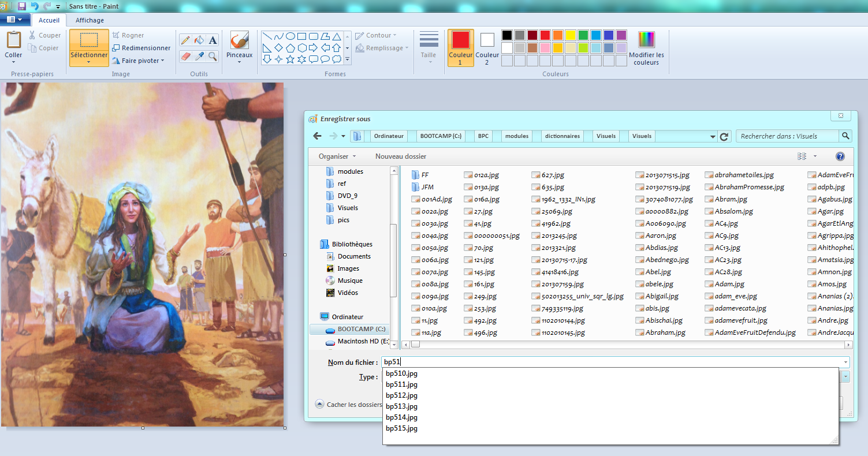Viewport: 868px width, 456px height.
Task: Expand the Faire pivoter dropdown
Action: [x=139, y=61]
